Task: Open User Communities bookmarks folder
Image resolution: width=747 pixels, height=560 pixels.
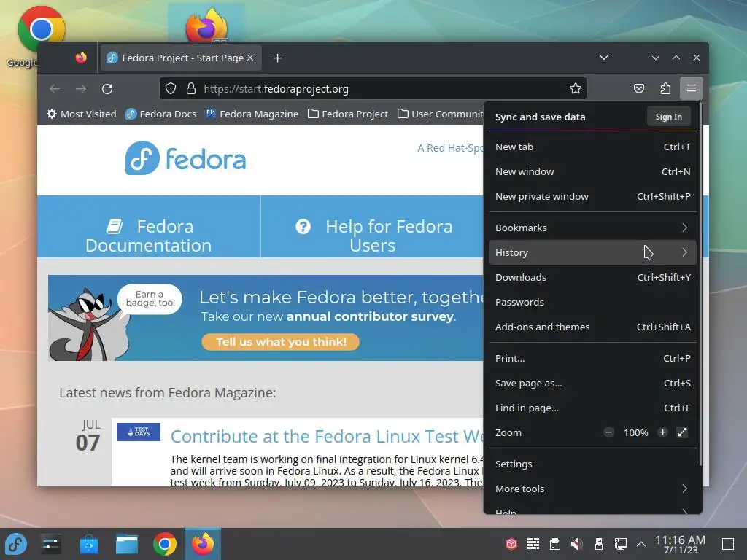Action: [441, 114]
